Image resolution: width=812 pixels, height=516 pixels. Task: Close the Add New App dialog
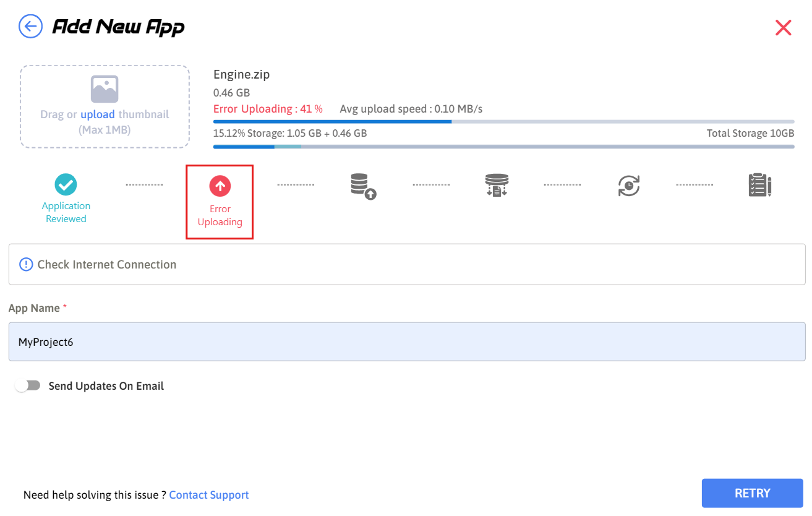tap(783, 28)
